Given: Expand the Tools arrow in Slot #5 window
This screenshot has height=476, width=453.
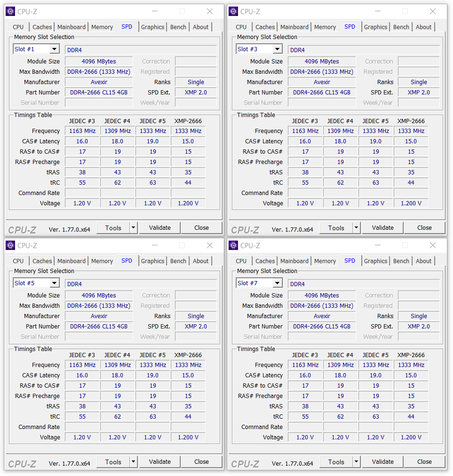Looking at the screenshot, I should click(134, 462).
